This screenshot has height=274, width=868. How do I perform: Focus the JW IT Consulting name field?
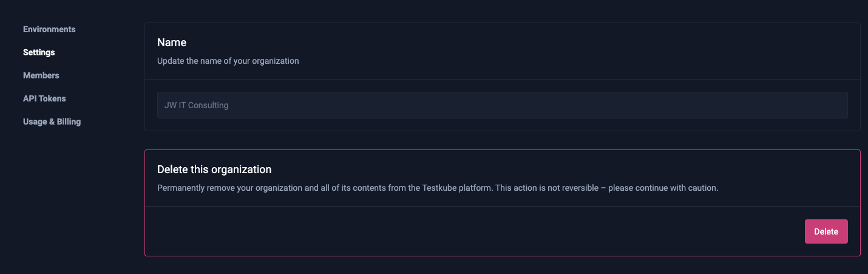point(503,105)
